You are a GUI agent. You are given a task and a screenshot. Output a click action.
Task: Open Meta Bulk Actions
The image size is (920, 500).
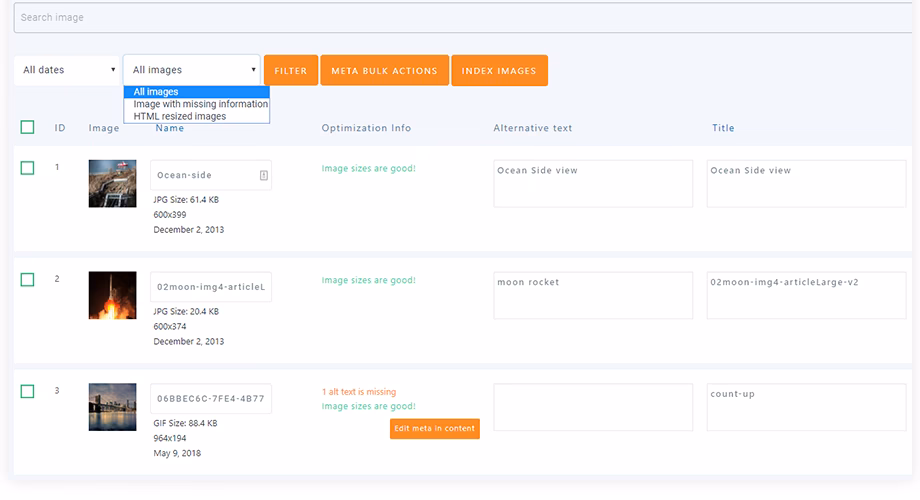384,70
